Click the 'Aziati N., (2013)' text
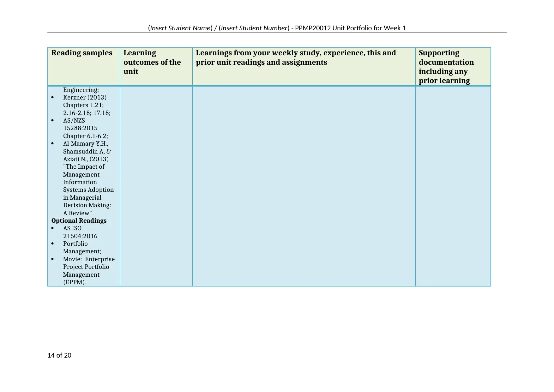This screenshot has height=392, width=554. tap(86, 159)
